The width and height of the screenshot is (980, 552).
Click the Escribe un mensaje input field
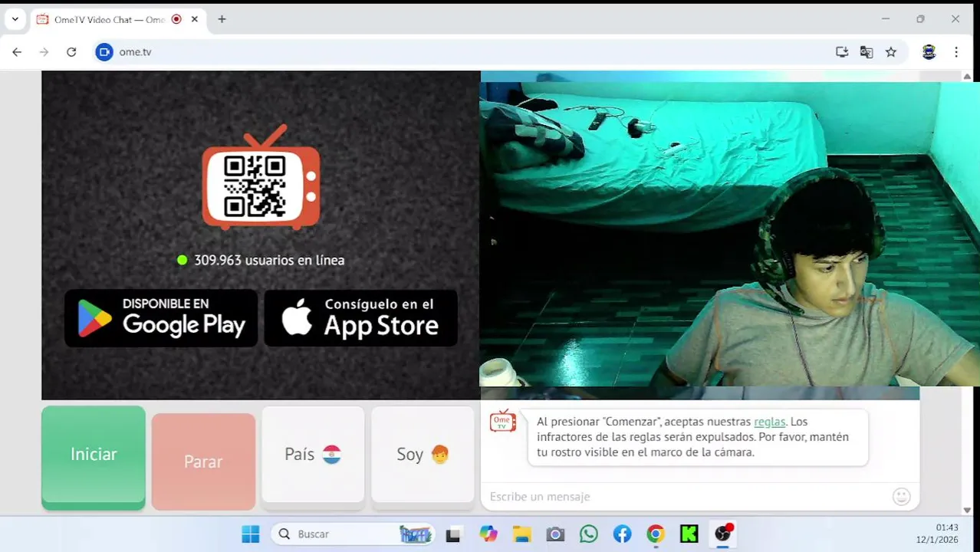[686, 497]
